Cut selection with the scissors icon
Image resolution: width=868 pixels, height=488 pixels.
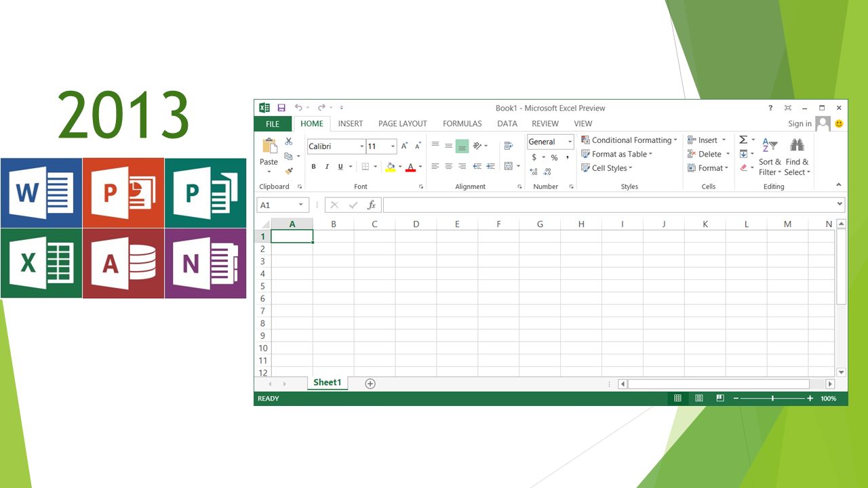point(288,142)
